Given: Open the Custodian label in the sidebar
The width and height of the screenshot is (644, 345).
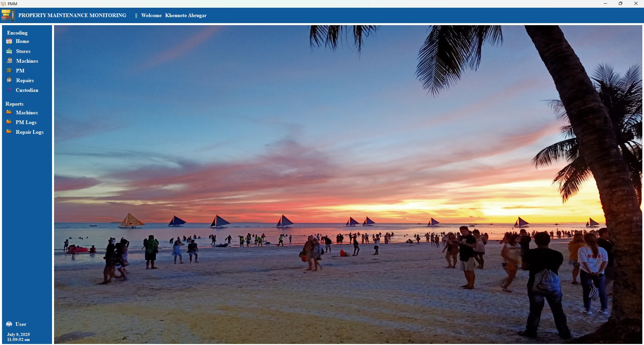Looking at the screenshot, I should (27, 90).
